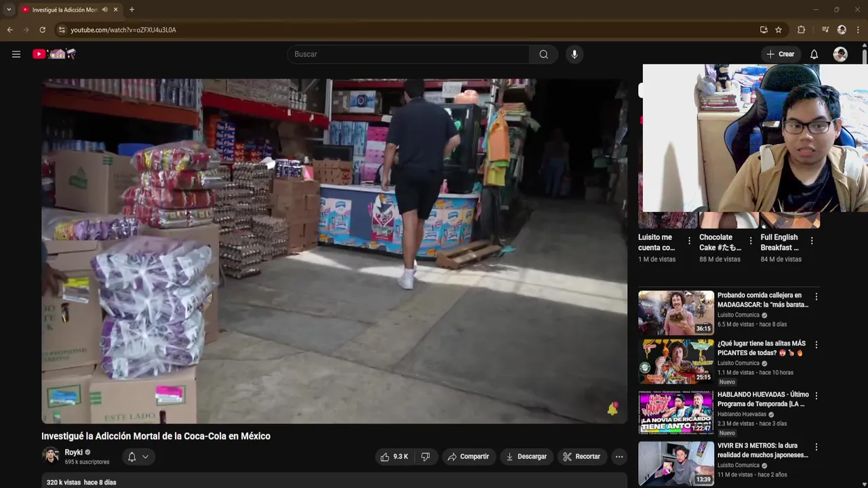Open the YouTube hamburger guide menu
Viewport: 868px width, 488px height.
pos(16,54)
